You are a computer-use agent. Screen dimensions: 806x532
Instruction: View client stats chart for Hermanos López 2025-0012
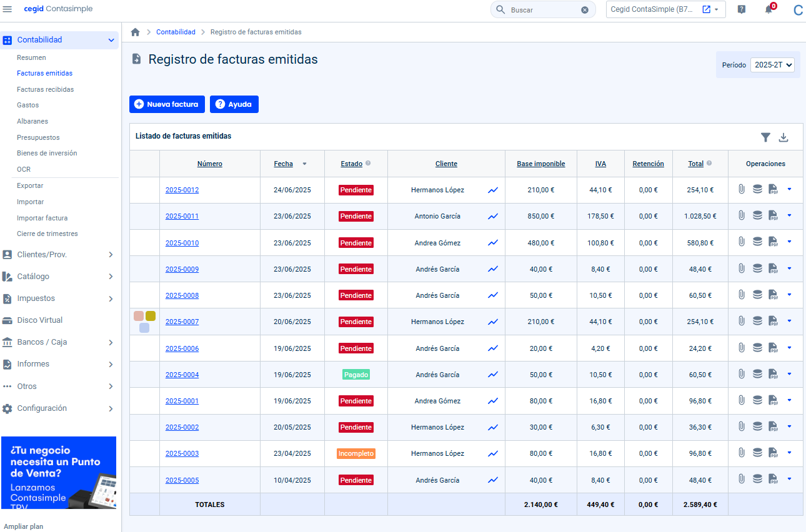click(x=493, y=190)
